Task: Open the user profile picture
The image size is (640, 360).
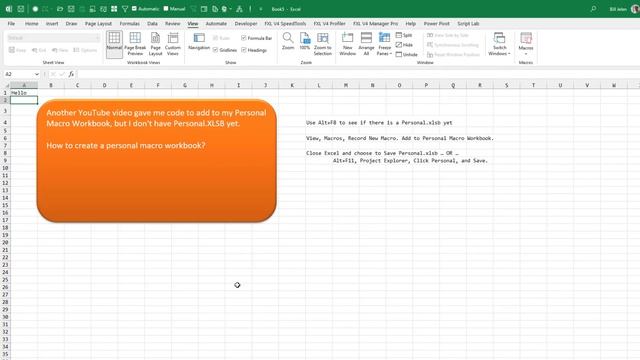Action: click(x=635, y=9)
